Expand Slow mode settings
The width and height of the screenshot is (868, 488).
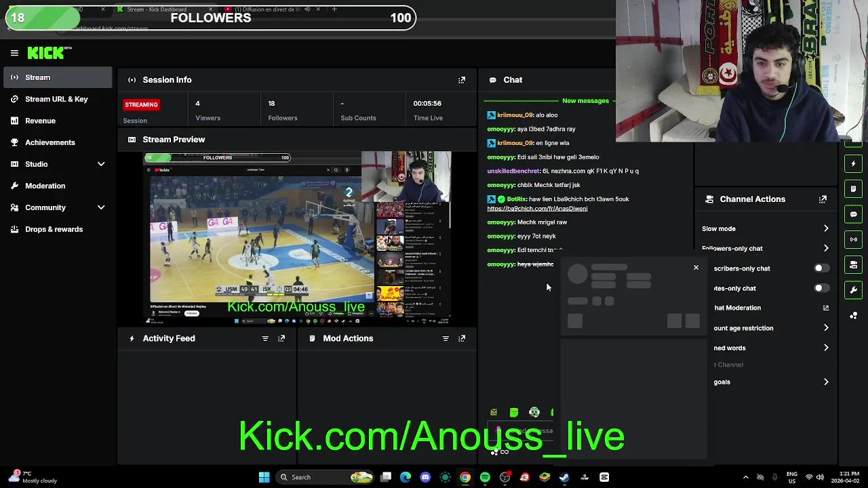coord(826,229)
